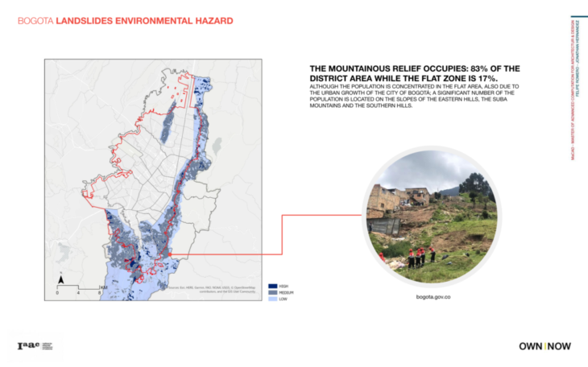Select the MEDIUM hazard legend swatch
The image size is (588, 367).
tap(271, 292)
